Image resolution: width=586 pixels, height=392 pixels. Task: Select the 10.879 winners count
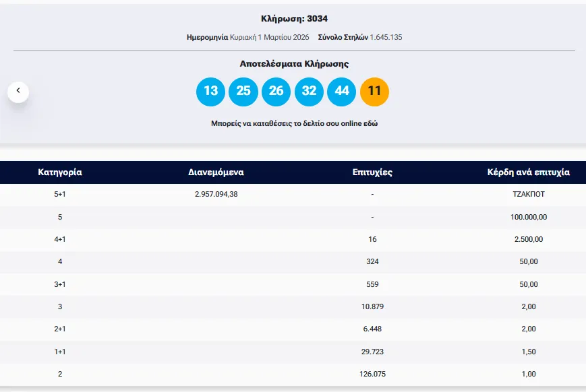[372, 306]
